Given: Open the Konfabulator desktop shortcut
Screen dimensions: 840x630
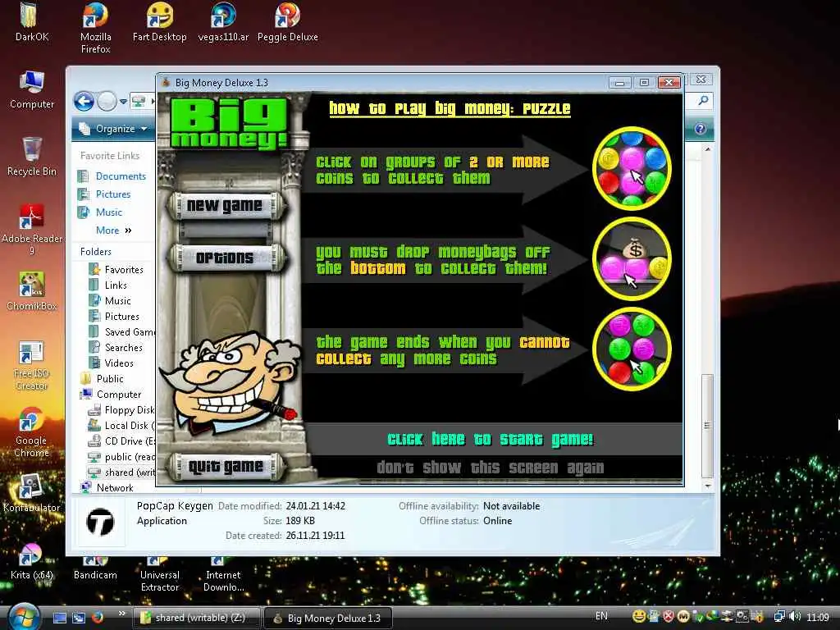Looking at the screenshot, I should [x=32, y=493].
